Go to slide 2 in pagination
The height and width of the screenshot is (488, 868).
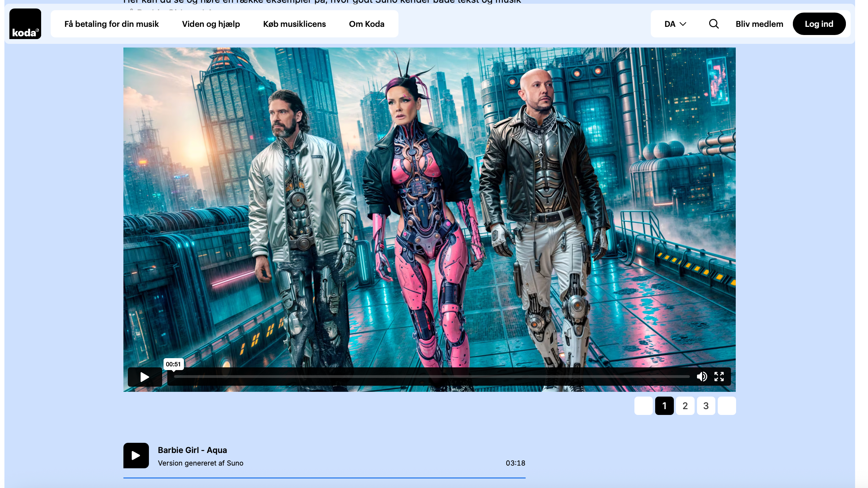coord(685,406)
